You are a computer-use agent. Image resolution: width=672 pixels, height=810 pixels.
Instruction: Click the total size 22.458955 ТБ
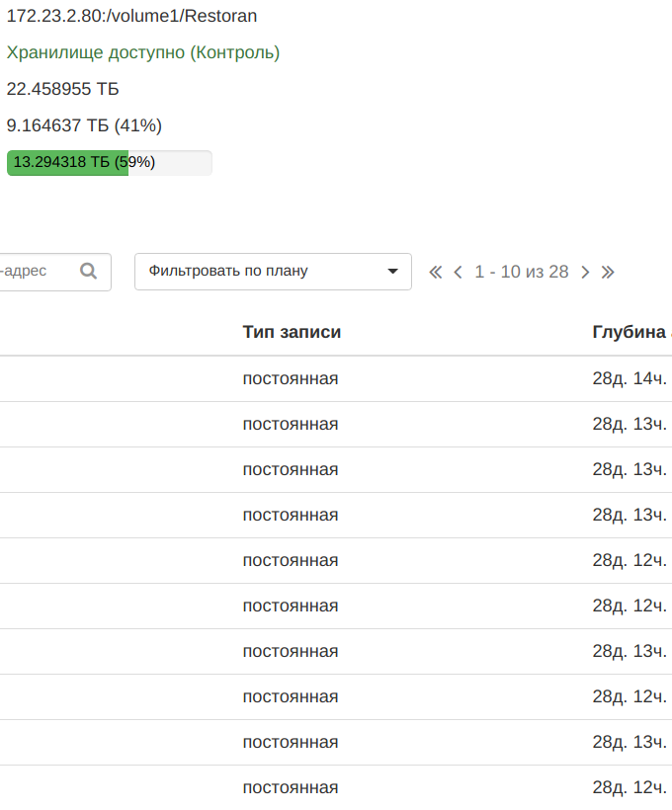click(62, 89)
